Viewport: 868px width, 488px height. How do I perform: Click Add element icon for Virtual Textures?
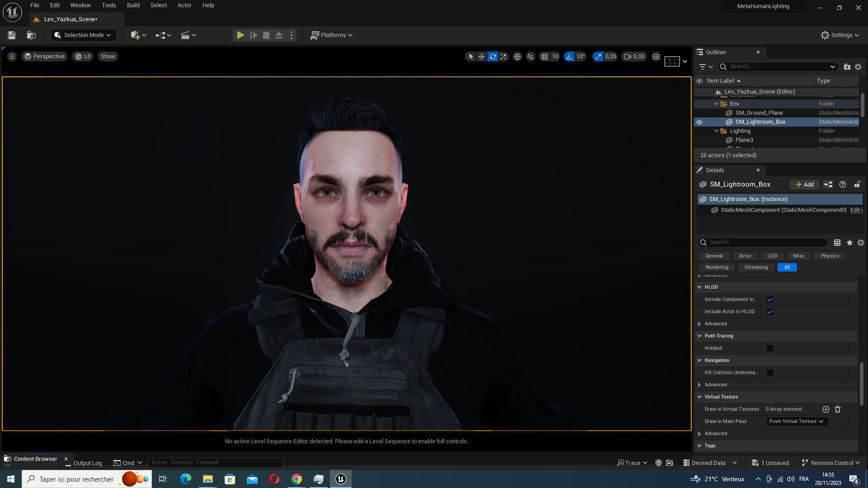(x=826, y=409)
